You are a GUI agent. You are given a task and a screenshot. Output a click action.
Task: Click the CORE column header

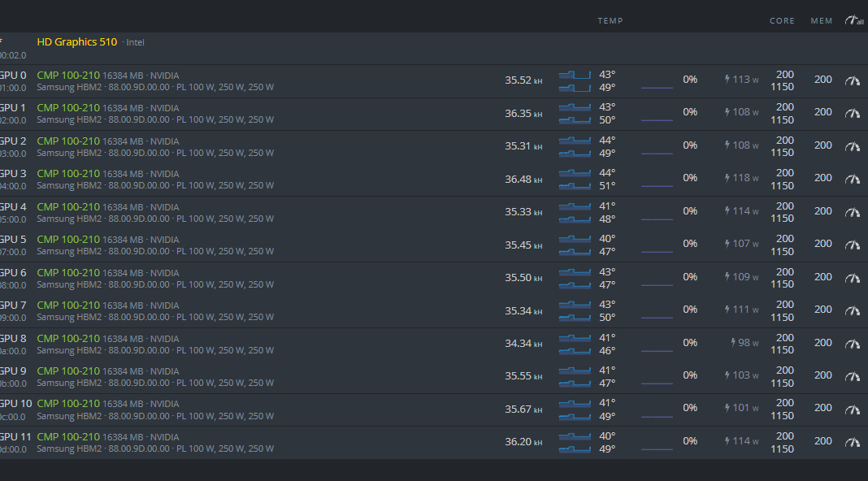coord(782,21)
